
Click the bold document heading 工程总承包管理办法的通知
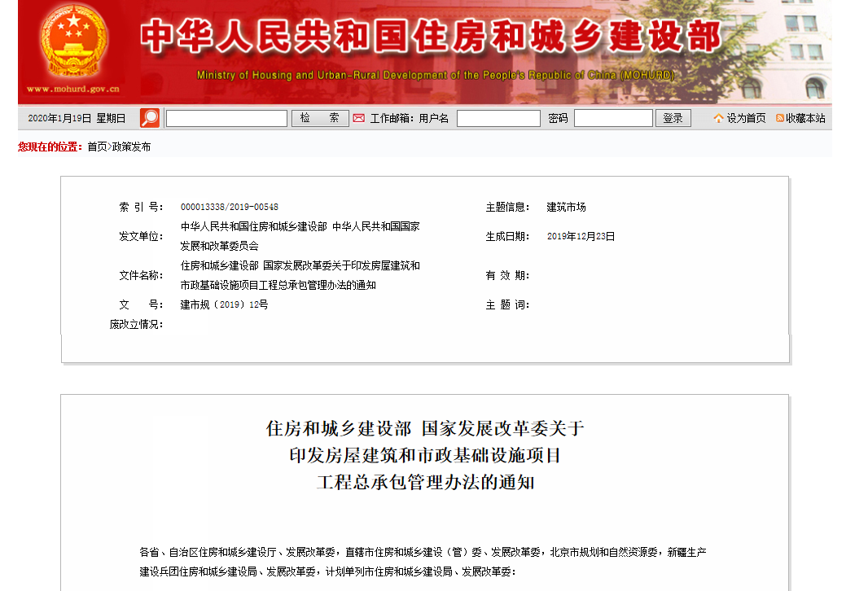click(x=425, y=482)
